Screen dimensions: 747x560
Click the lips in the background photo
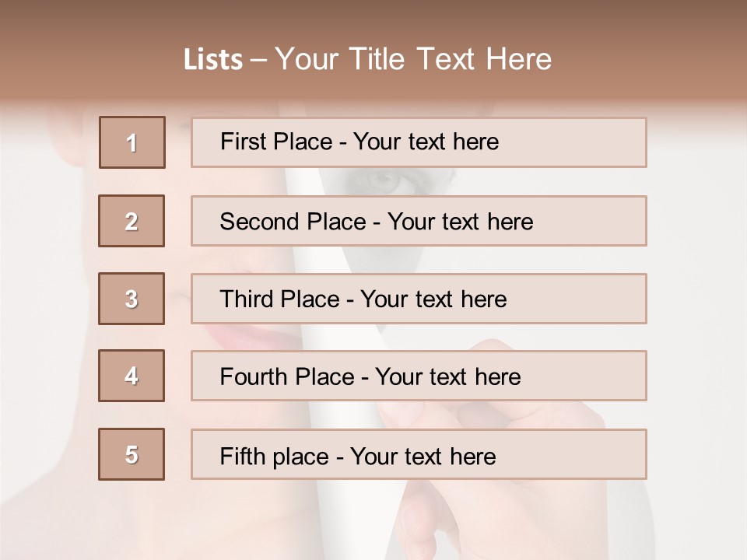[x=247, y=337]
